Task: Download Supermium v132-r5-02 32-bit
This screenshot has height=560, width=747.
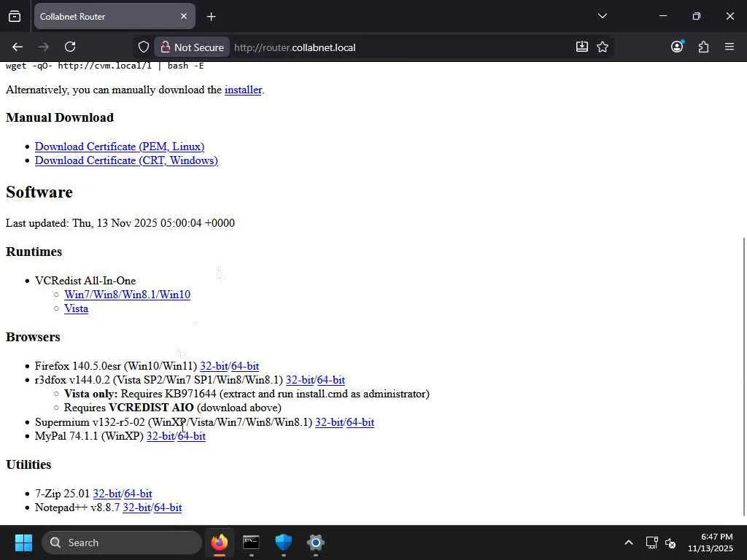Action: (x=329, y=422)
